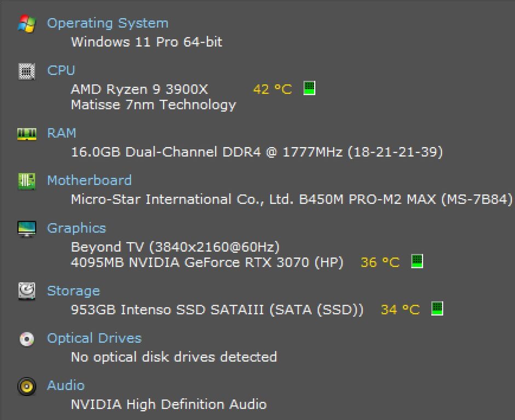Click the Audio speaker icon
The image size is (515, 420).
pyautogui.click(x=27, y=386)
